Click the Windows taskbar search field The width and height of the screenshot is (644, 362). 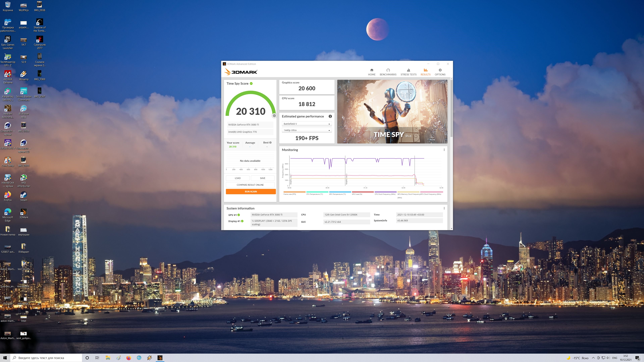point(46,358)
